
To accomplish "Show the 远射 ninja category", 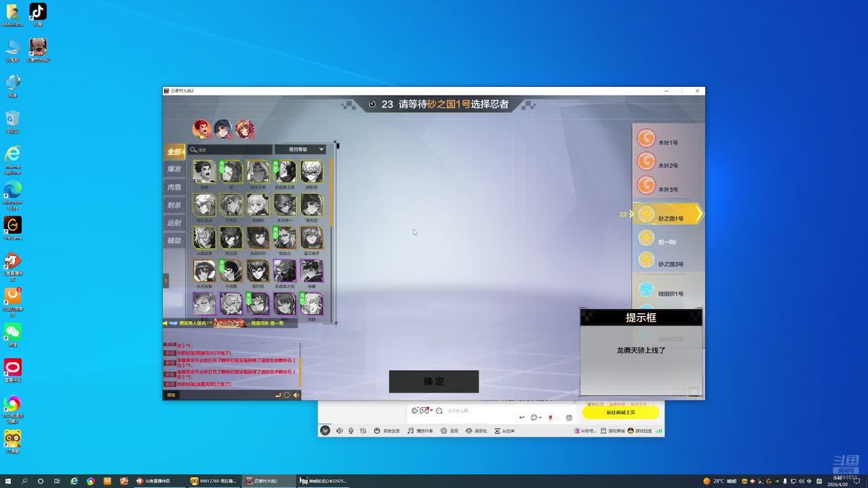I will pos(174,223).
